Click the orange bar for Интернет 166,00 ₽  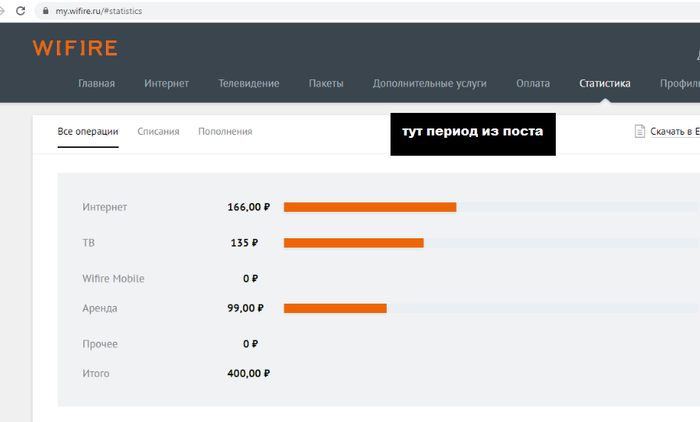[370, 207]
